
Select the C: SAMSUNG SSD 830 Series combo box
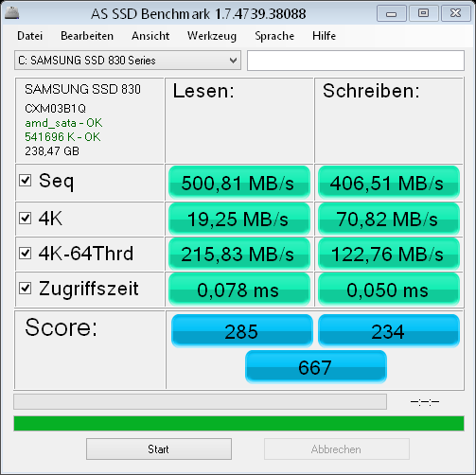click(x=128, y=60)
